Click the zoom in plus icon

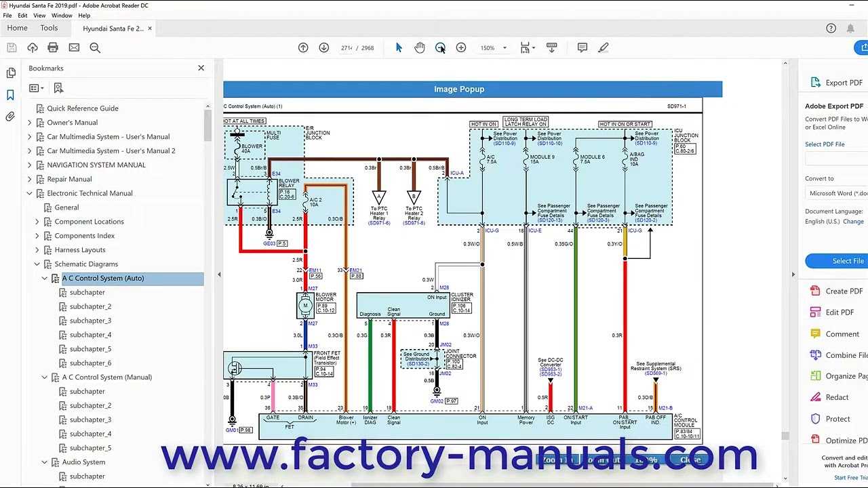point(461,47)
